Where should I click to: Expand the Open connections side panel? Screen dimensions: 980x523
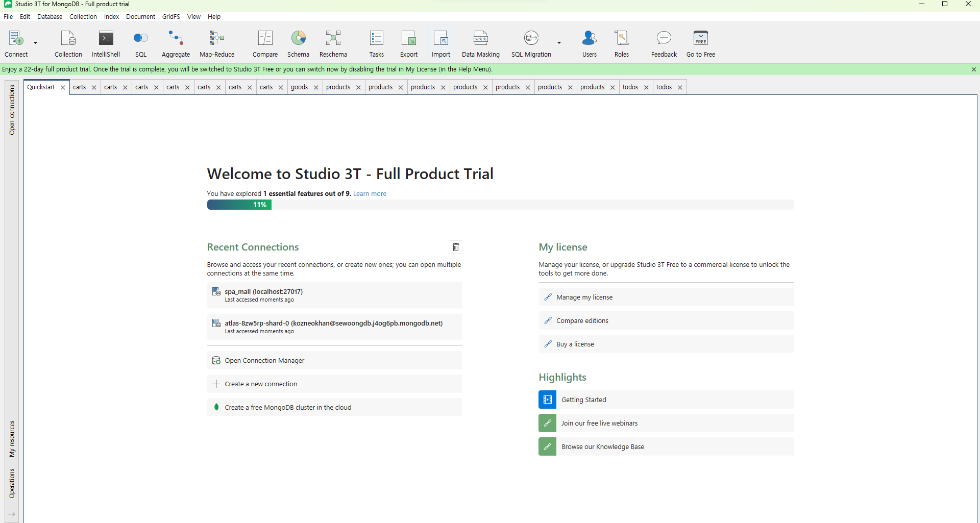(x=12, y=110)
